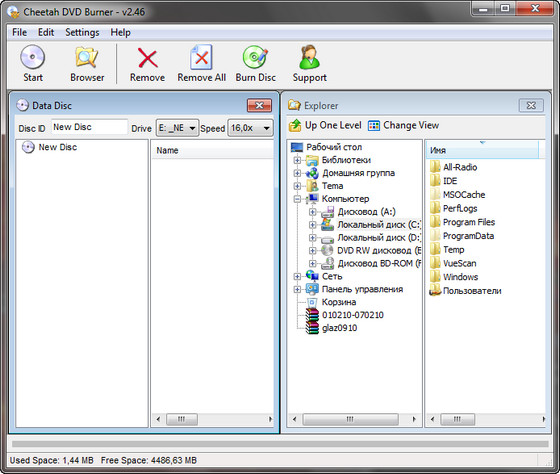Expand the Tema tree node
The width and height of the screenshot is (560, 474).
[x=297, y=186]
